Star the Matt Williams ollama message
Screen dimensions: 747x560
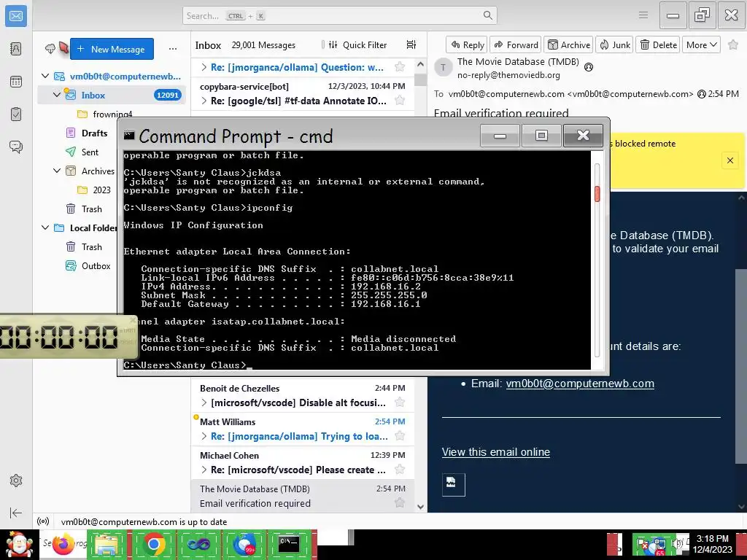coord(400,436)
